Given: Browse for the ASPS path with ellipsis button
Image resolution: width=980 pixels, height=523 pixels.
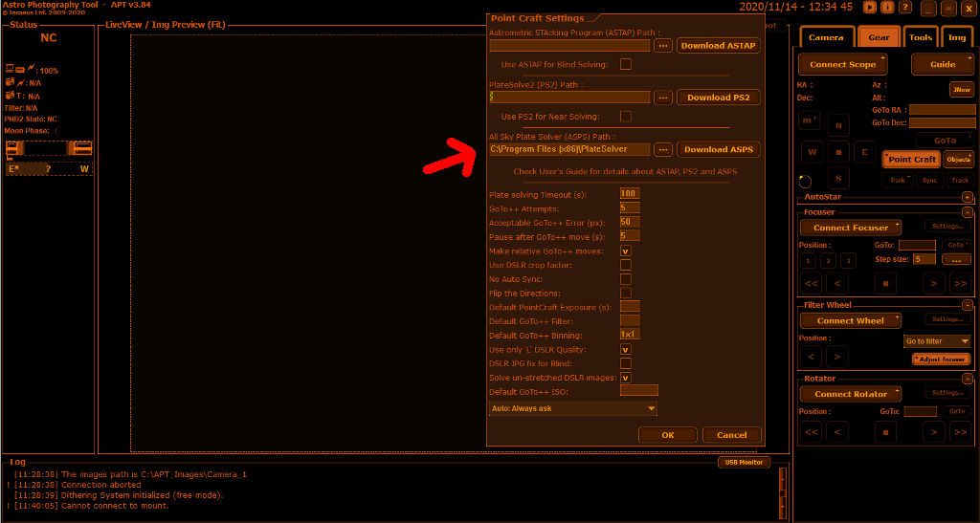Looking at the screenshot, I should 662,149.
